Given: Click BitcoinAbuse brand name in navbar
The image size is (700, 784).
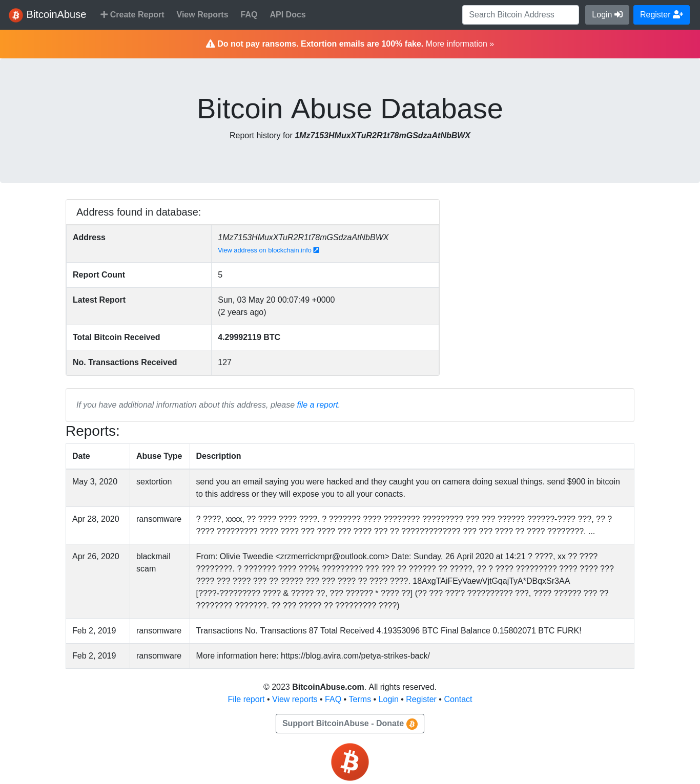Looking at the screenshot, I should point(56,15).
